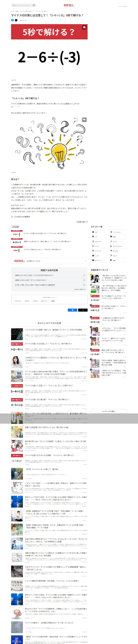Open external link icon for 【遺脂】 article
Screen dimensions: 138x644
pos(84,280)
